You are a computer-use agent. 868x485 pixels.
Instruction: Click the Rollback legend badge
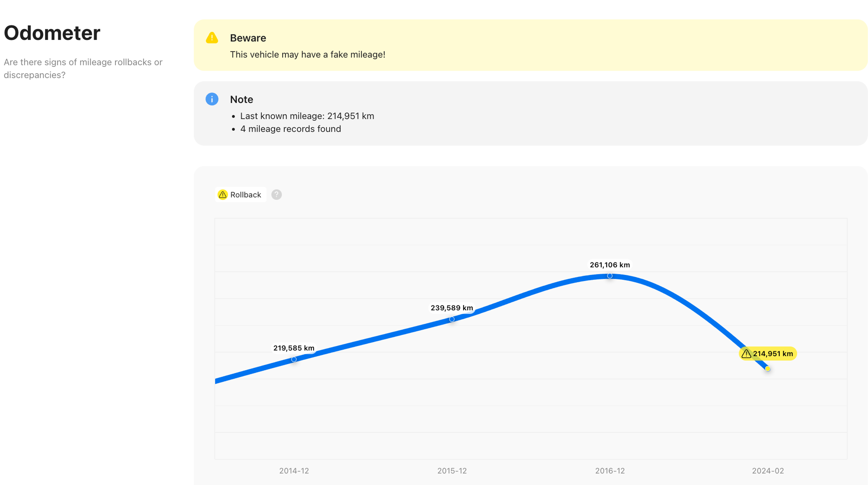[x=241, y=195]
